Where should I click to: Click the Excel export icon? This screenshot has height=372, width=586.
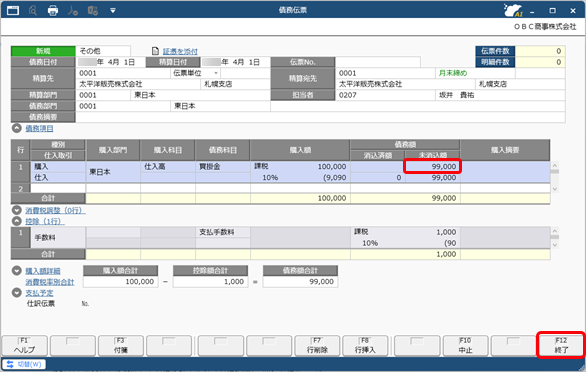[93, 10]
